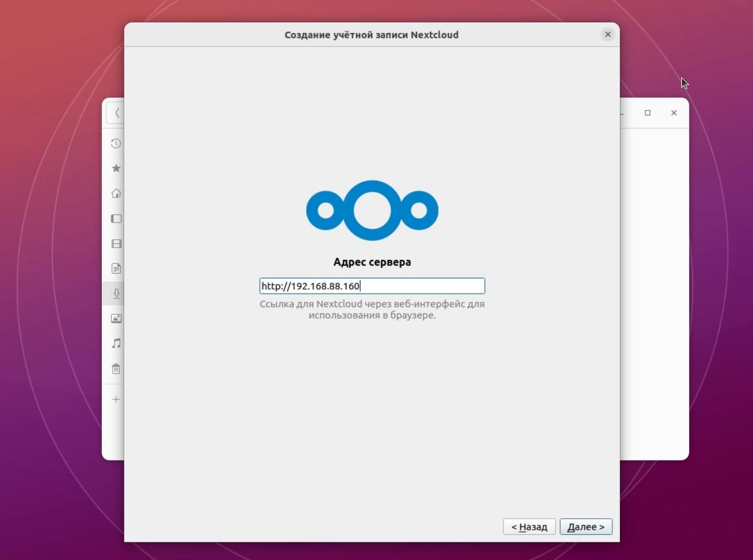
Task: Open Recent in the file manager sidebar
Action: click(116, 143)
